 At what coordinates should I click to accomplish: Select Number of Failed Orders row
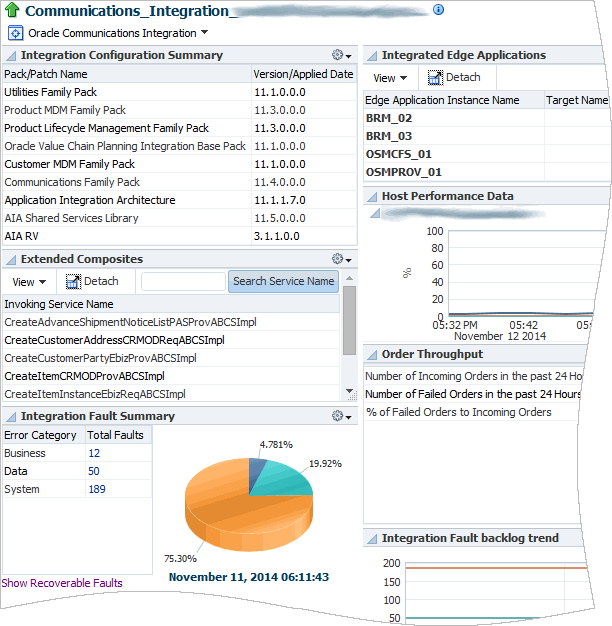pyautogui.click(x=473, y=394)
